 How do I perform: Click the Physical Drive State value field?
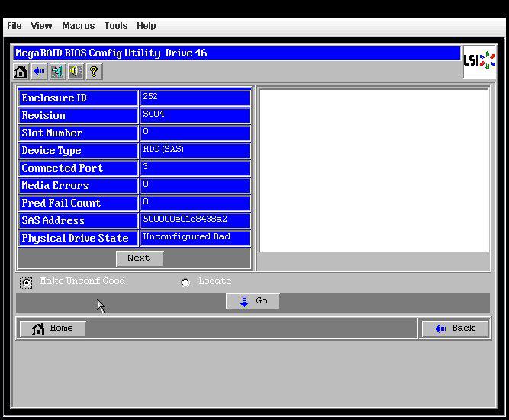pos(195,238)
